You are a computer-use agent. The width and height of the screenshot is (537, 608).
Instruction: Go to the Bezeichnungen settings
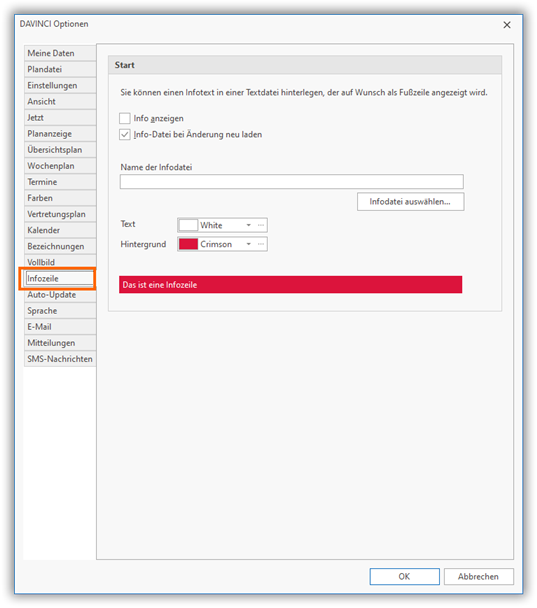(x=60, y=246)
